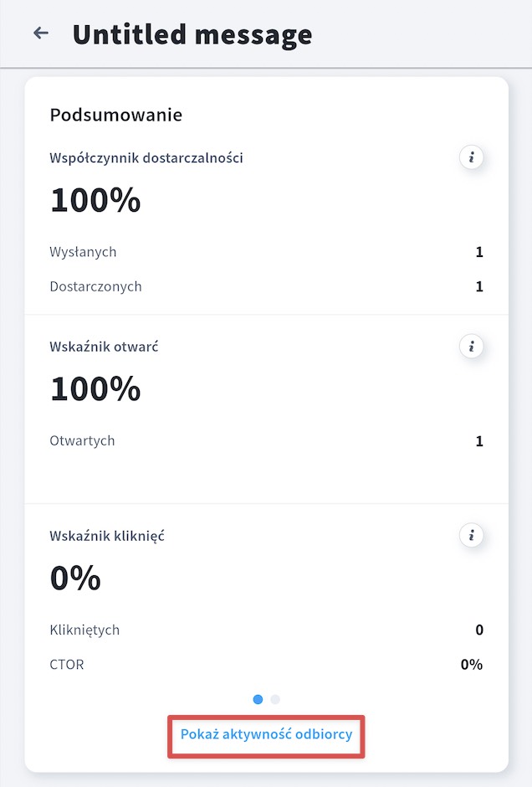Select the Otwartych count row

[x=266, y=440]
